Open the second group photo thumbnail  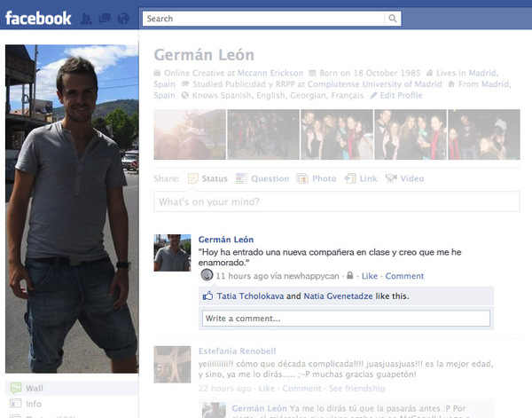coord(263,135)
